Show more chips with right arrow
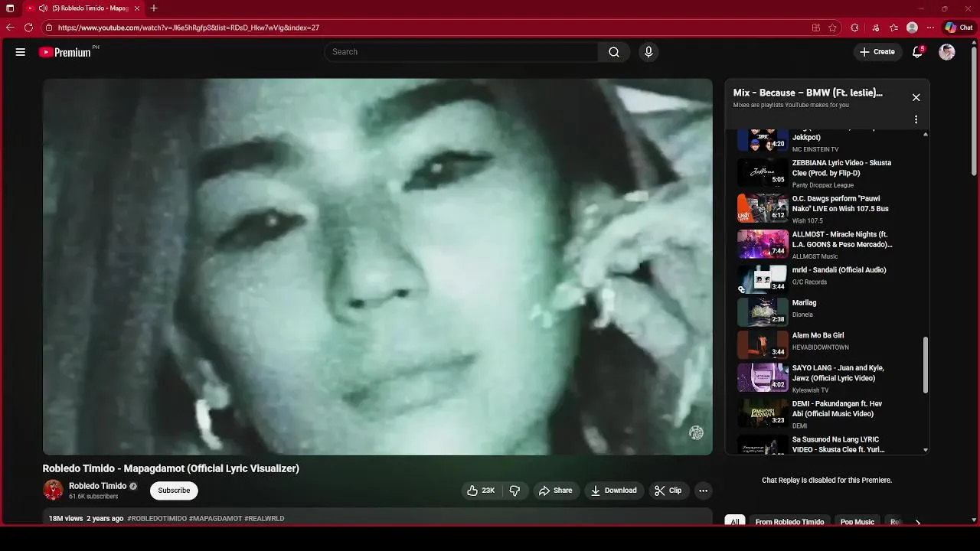The height and width of the screenshot is (551, 980). [917, 522]
